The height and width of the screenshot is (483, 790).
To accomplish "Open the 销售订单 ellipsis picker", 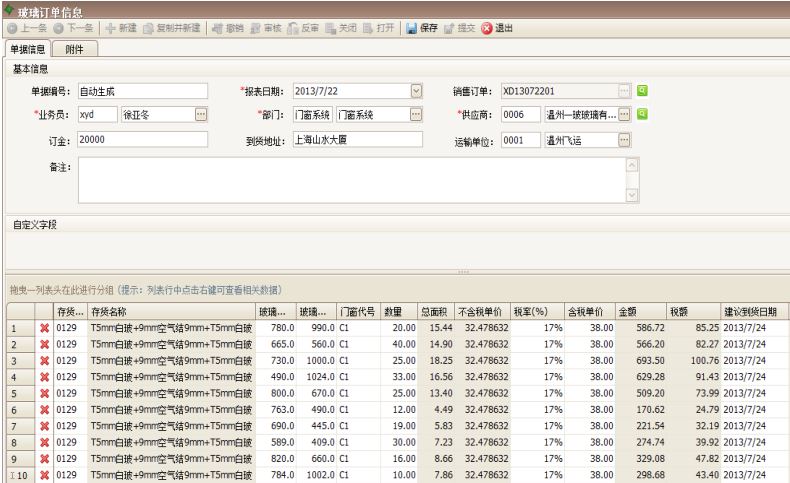I will click(x=624, y=91).
